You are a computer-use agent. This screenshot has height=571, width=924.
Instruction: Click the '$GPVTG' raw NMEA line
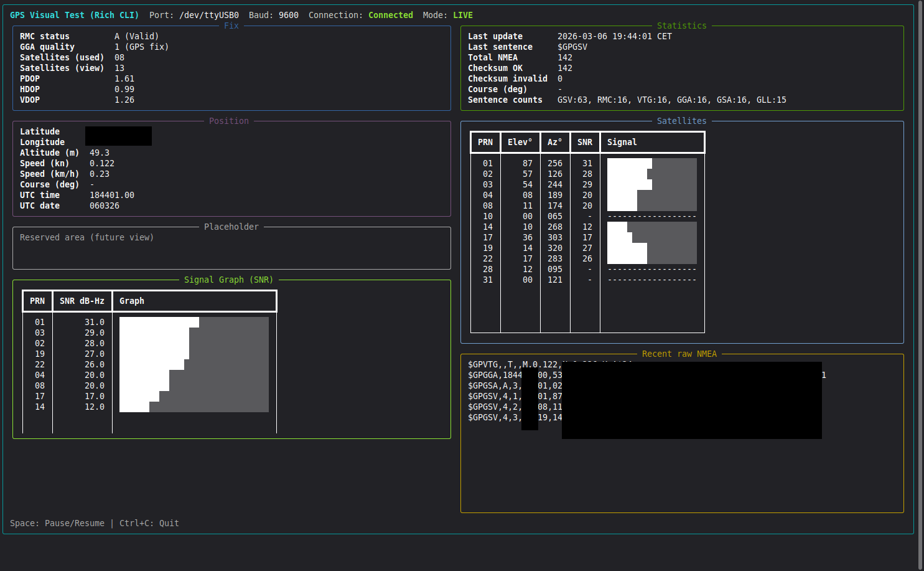pyautogui.click(x=515, y=364)
